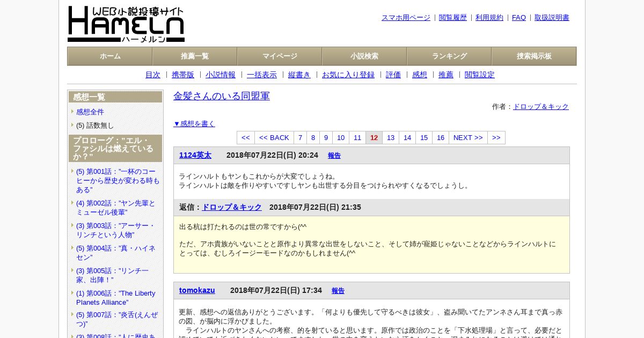This screenshot has height=338, width=644.
Task: Open the マイページ navigation tab
Action: pyautogui.click(x=280, y=56)
